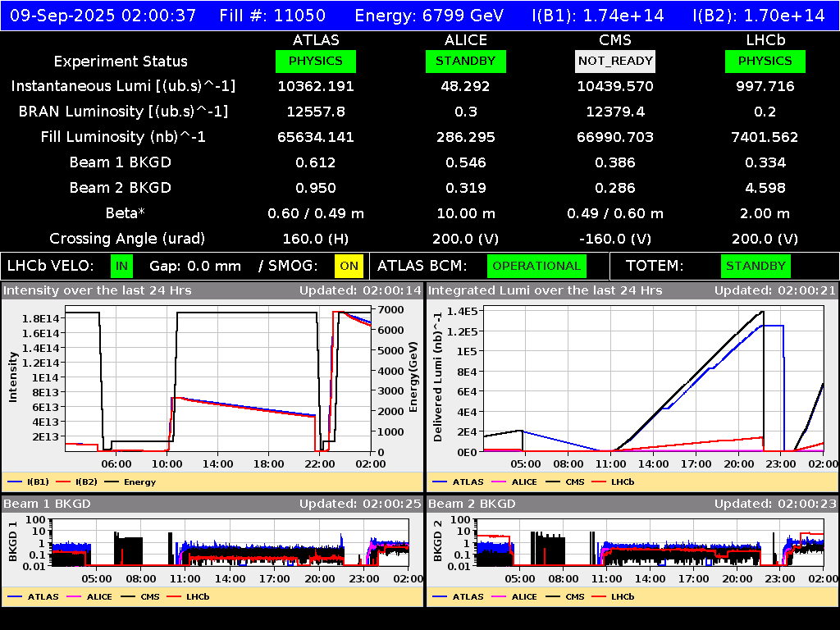Click the Experiment Status row label
Image resolution: width=840 pixels, height=630 pixels.
pyautogui.click(x=121, y=62)
